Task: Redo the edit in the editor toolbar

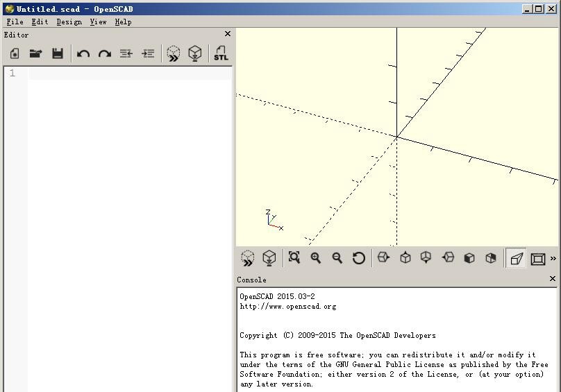Action: (x=105, y=54)
